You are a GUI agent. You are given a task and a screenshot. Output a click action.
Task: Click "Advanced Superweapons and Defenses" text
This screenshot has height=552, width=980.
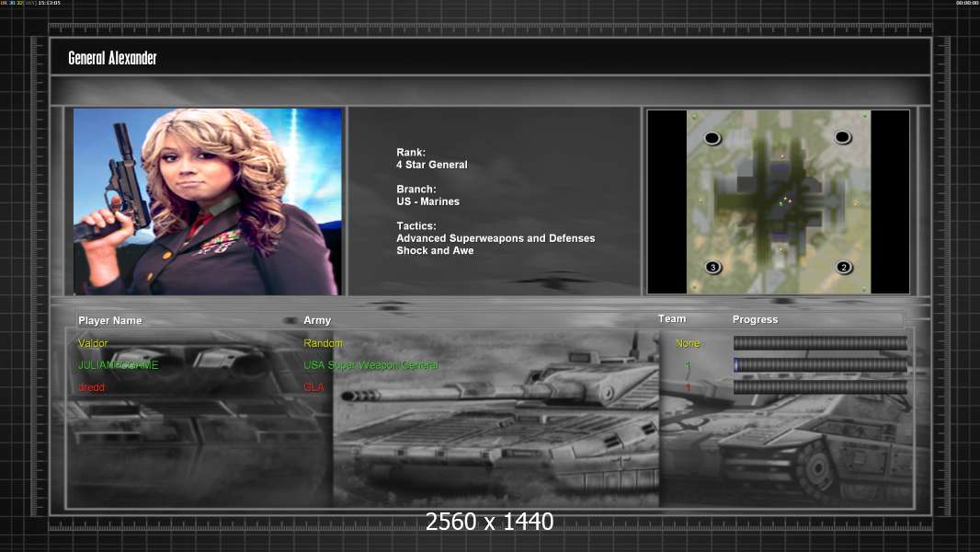pyautogui.click(x=496, y=239)
